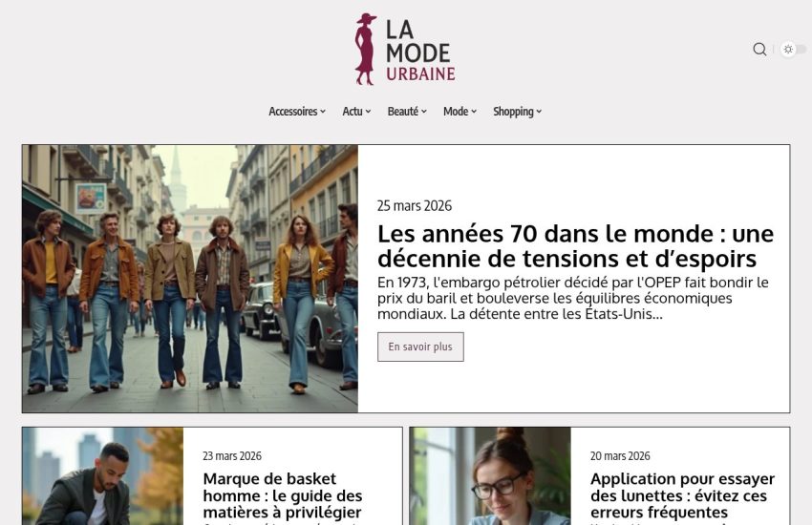Click the woman with glasses thumbnail

click(490, 476)
